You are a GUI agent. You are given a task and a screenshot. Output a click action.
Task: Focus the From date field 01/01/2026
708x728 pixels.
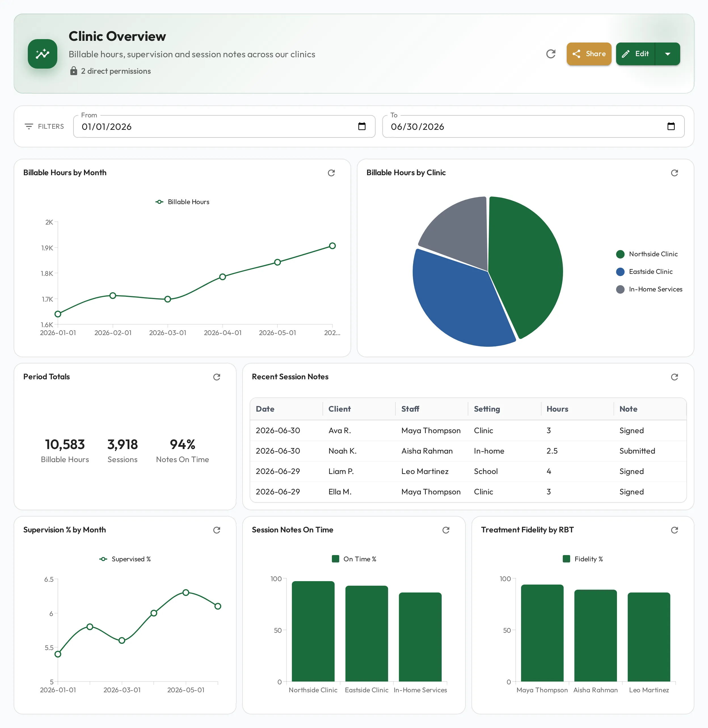(224, 126)
